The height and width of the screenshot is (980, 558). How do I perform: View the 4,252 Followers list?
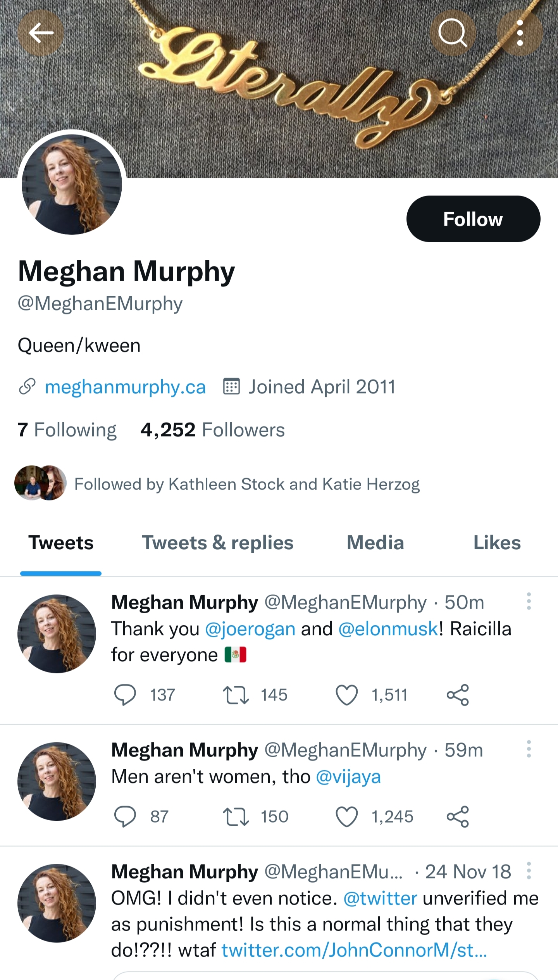[x=212, y=430]
